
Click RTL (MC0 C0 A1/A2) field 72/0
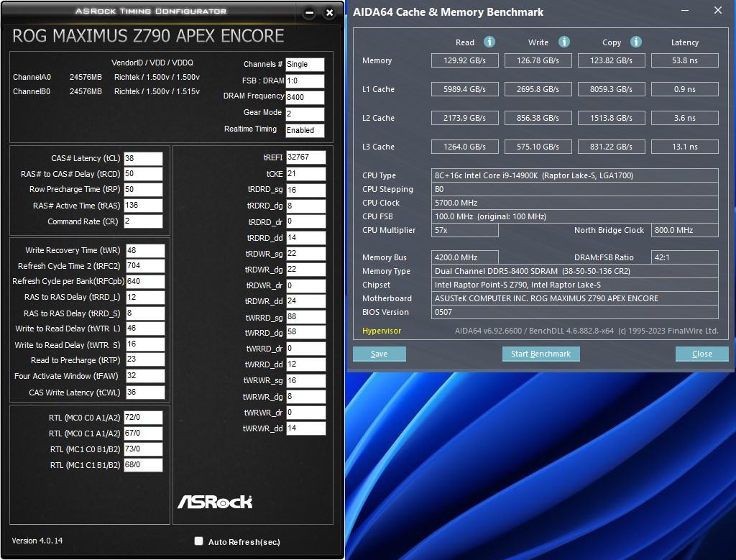pos(143,417)
